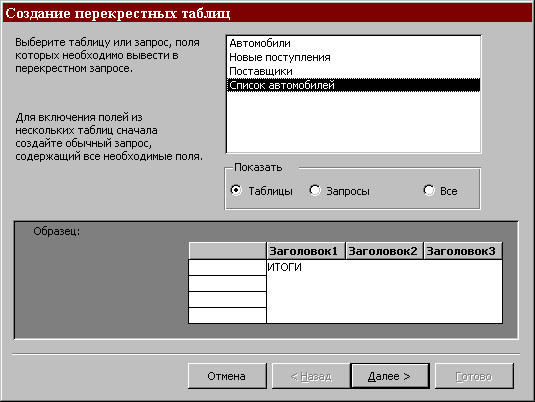Click the ИТОГИ cell in the sample
535x402 pixels.
pyautogui.click(x=384, y=291)
